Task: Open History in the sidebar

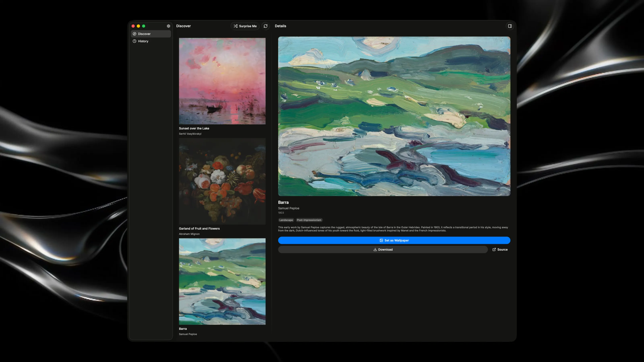Action: point(151,41)
